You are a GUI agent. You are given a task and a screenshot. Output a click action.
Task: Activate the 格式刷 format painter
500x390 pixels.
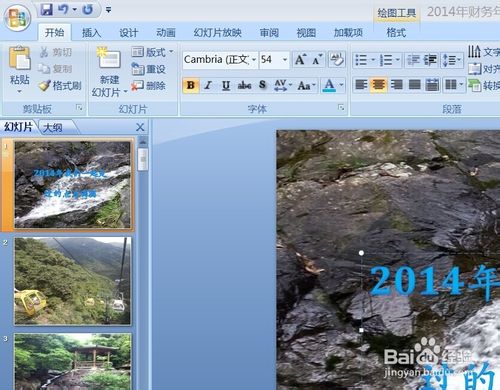[x=60, y=86]
